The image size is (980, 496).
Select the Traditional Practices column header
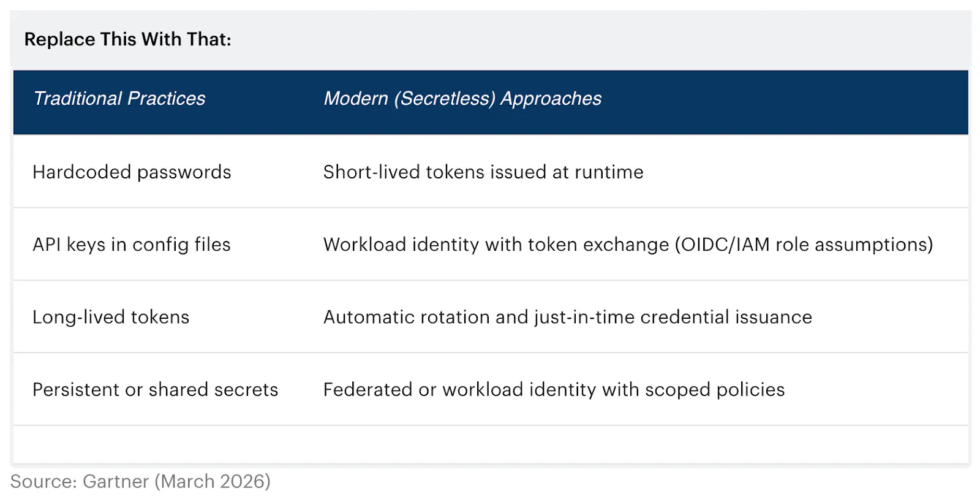[119, 99]
